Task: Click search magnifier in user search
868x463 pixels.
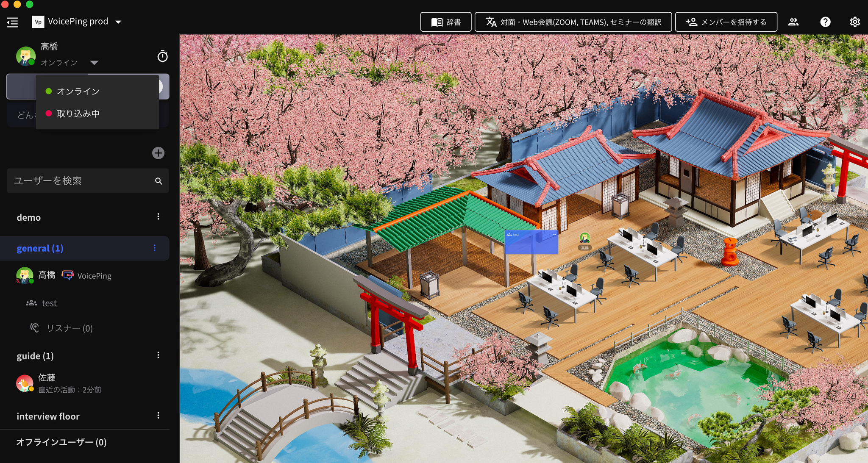Action: tap(159, 181)
